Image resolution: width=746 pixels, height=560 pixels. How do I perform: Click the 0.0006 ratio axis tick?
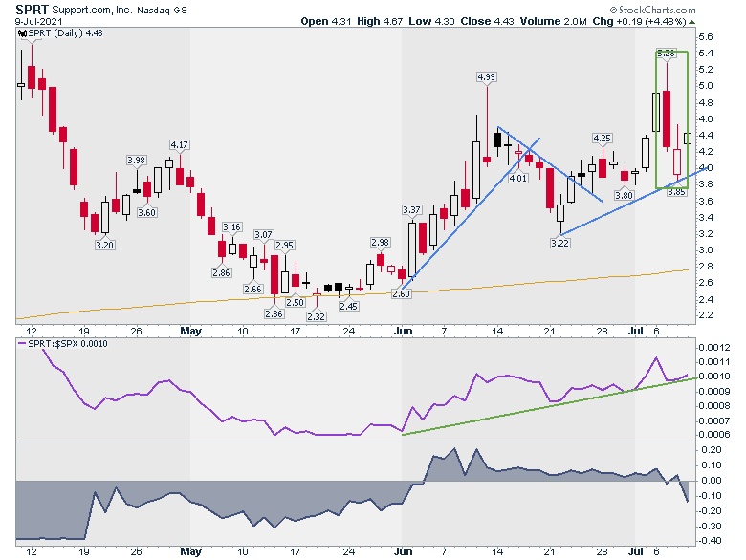pyautogui.click(x=714, y=435)
